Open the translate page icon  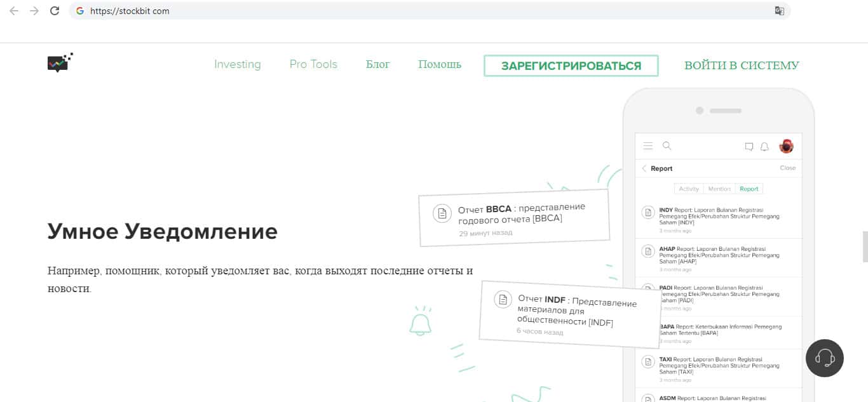coord(779,11)
